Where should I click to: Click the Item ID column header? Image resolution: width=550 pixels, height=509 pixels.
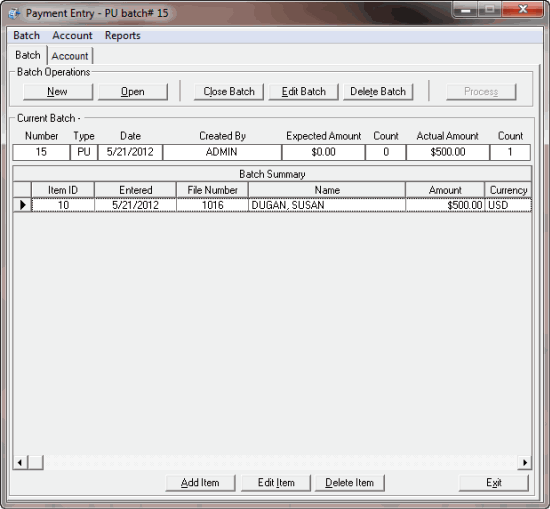pos(63,190)
